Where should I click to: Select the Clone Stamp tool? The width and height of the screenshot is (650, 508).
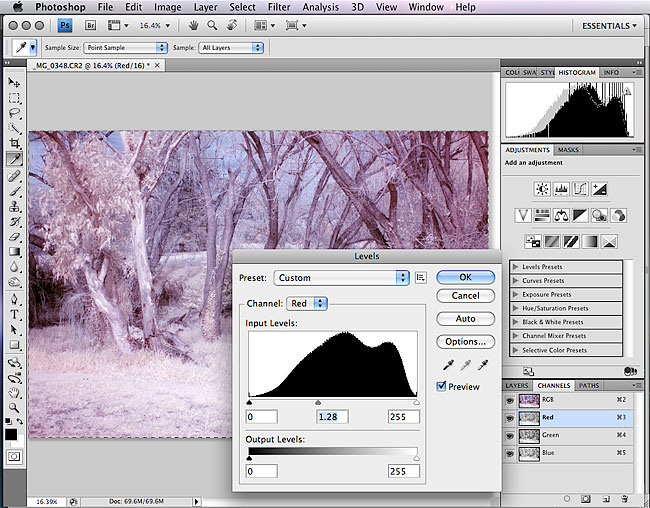pyautogui.click(x=14, y=207)
